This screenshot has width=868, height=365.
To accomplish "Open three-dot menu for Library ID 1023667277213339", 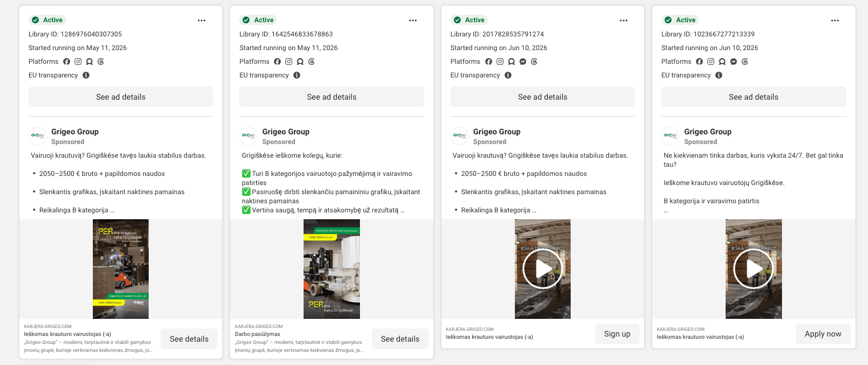I will [835, 20].
